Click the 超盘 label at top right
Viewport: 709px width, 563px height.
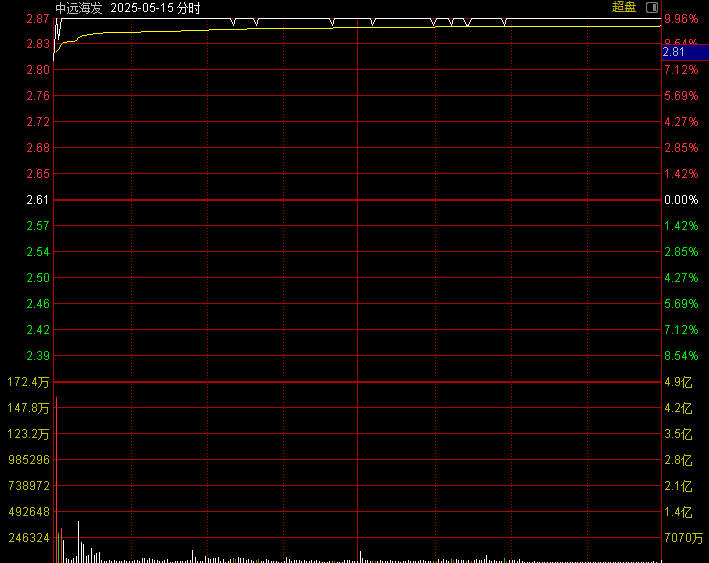623,7
